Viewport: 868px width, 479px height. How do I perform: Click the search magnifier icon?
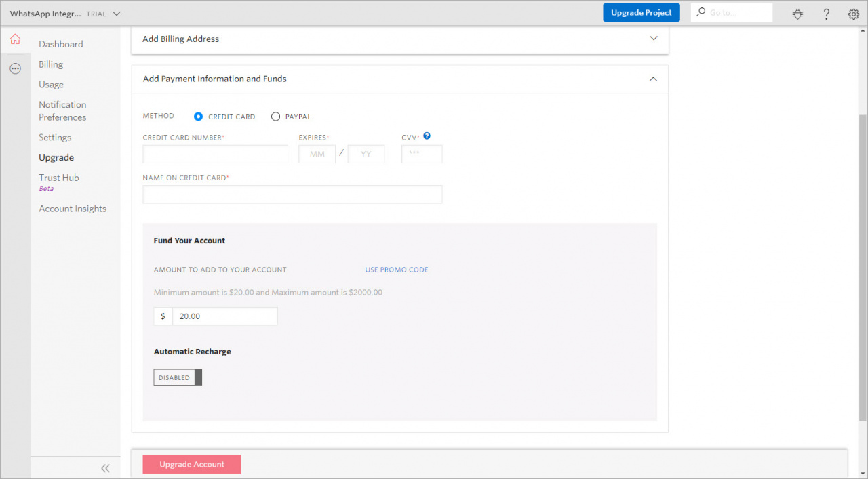point(701,12)
